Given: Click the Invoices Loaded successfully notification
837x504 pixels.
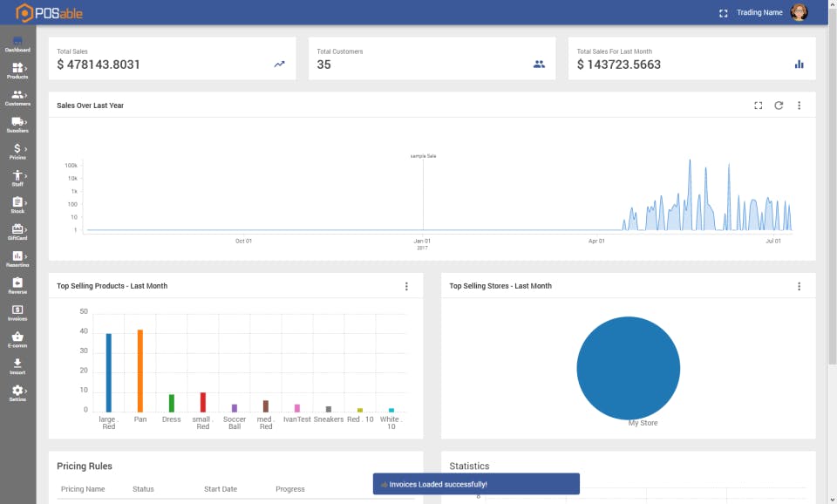Looking at the screenshot, I should (476, 484).
